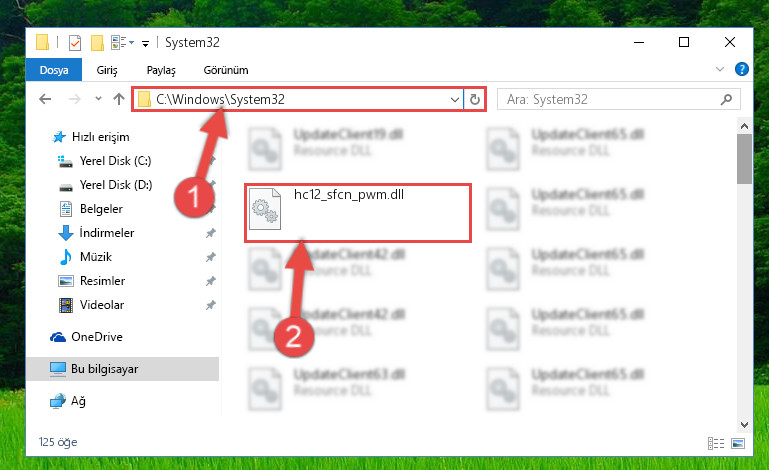This screenshot has width=769, height=470.
Task: Switch to the Görünüm ribbon tab
Action: click(x=226, y=70)
